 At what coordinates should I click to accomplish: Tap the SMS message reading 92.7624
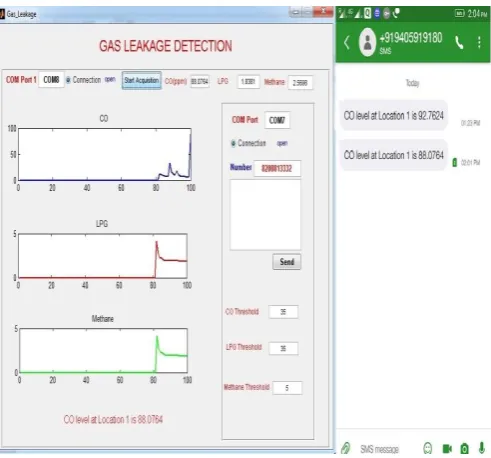coord(394,116)
